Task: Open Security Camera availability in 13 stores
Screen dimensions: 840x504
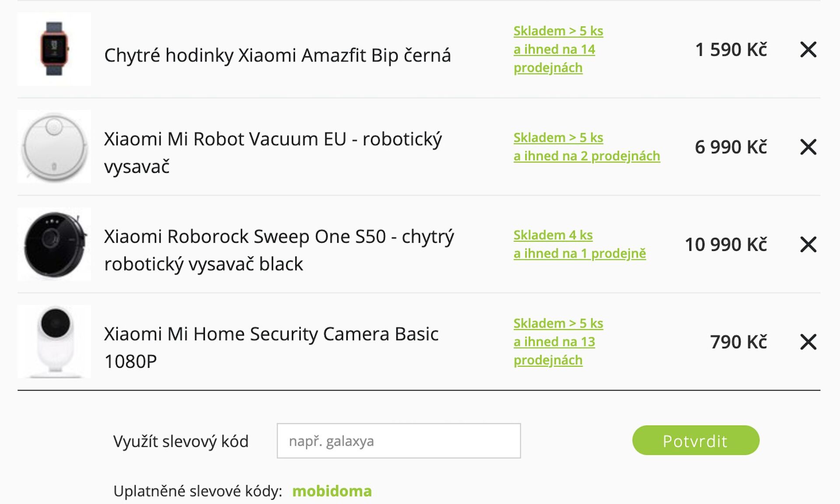Action: point(558,342)
